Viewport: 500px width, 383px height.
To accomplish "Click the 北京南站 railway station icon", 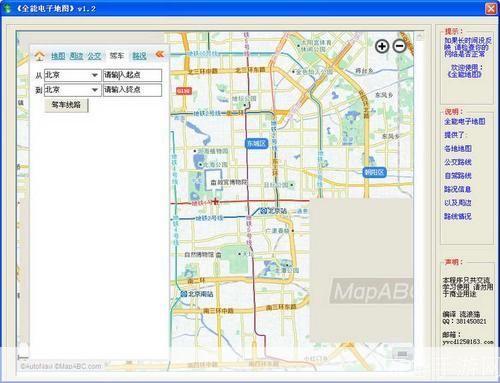I will click(x=184, y=294).
